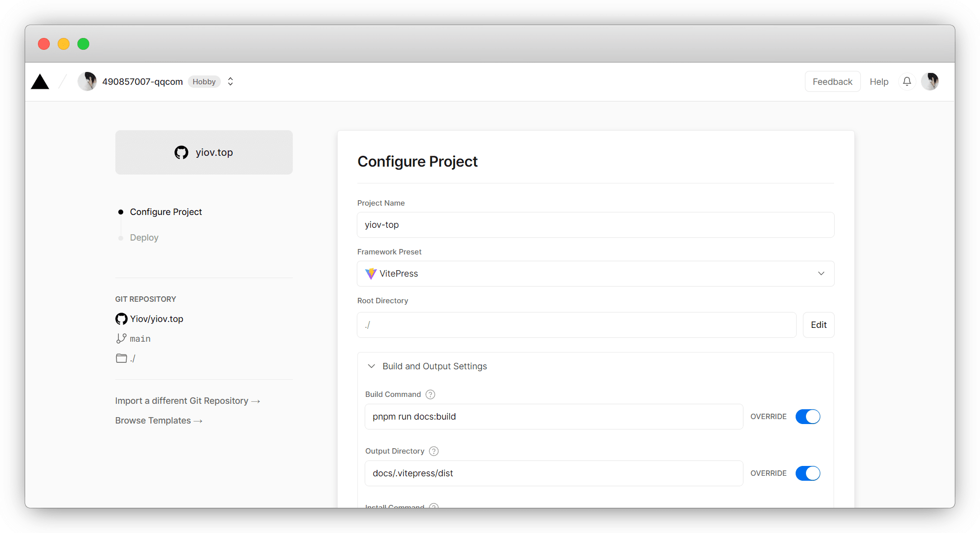Click the Project Name input field
Image resolution: width=980 pixels, height=533 pixels.
pos(595,225)
